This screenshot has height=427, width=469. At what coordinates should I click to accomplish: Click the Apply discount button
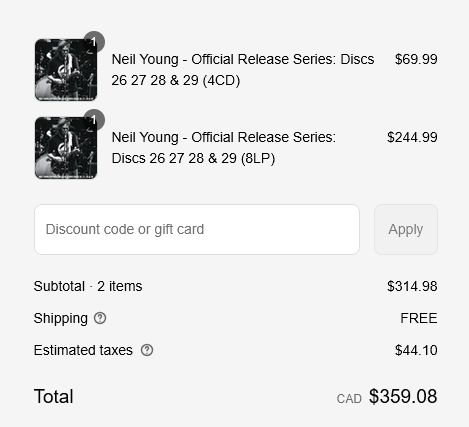tap(406, 229)
